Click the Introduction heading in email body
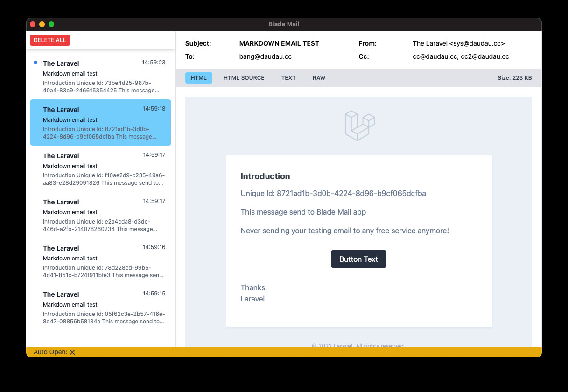This screenshot has height=392, width=568. [265, 176]
